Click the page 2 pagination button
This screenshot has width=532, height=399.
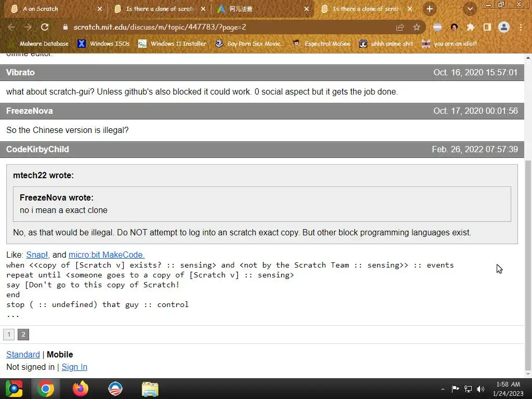pyautogui.click(x=23, y=335)
